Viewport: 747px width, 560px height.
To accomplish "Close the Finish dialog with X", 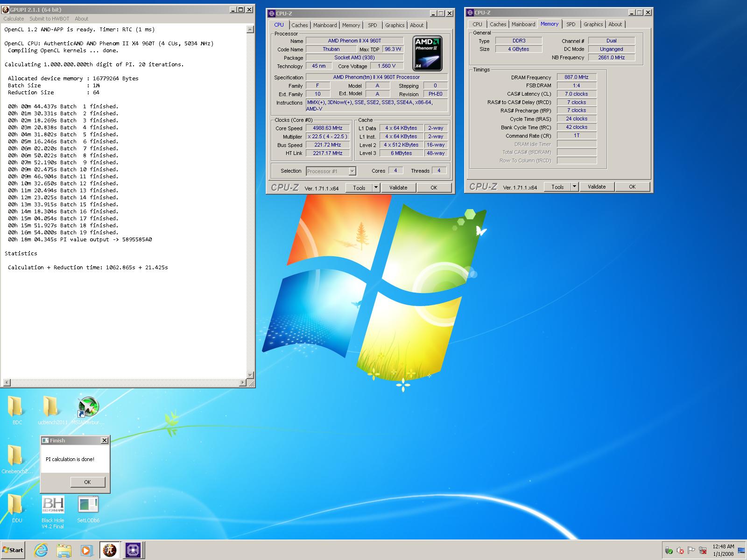I will (105, 440).
